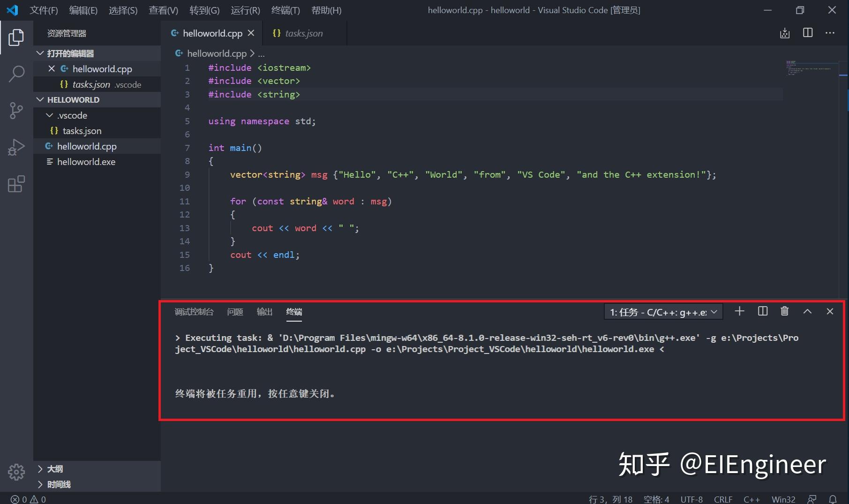Viewport: 849px width, 504px height.
Task: Change encoding via the UTF-8 status item
Action: pos(692,499)
